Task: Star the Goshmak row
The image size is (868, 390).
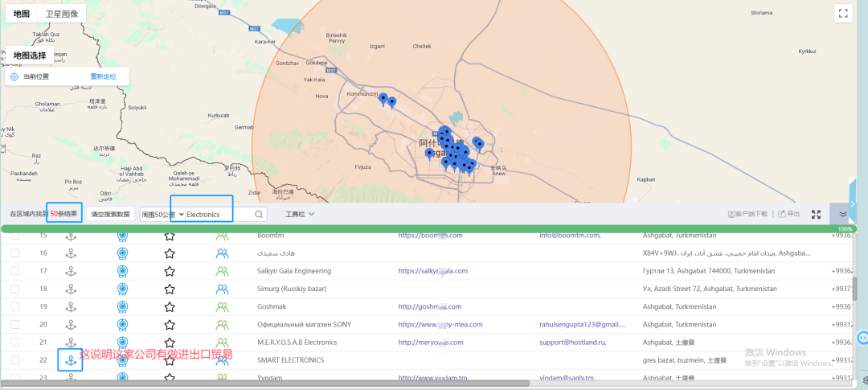Action: [x=170, y=307]
